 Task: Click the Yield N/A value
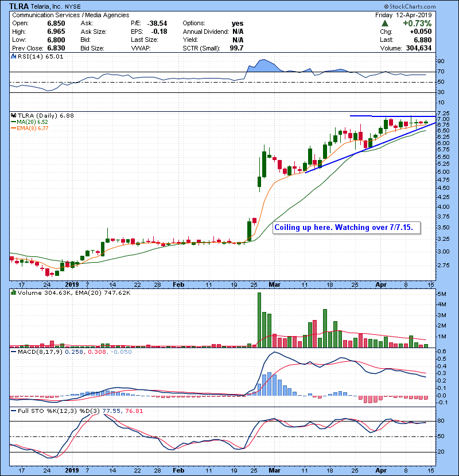coord(238,40)
